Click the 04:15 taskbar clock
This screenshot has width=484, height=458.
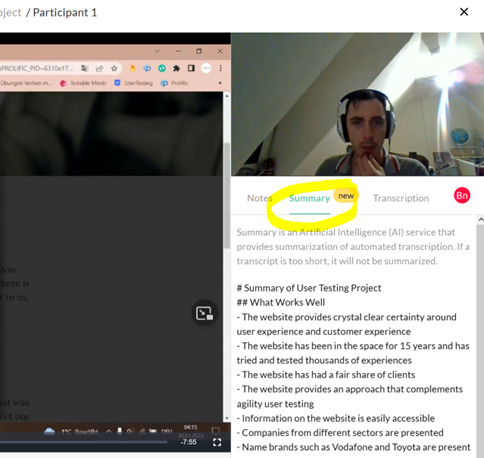tap(190, 428)
